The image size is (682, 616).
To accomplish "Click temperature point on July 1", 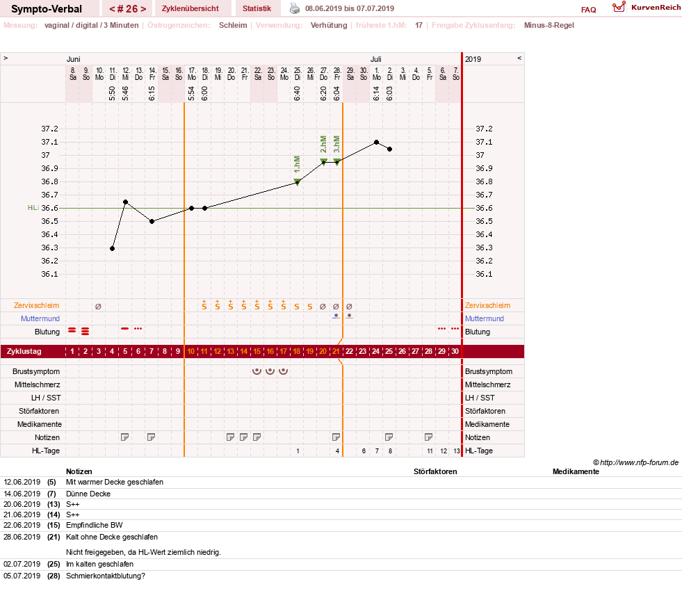I will point(376,143).
